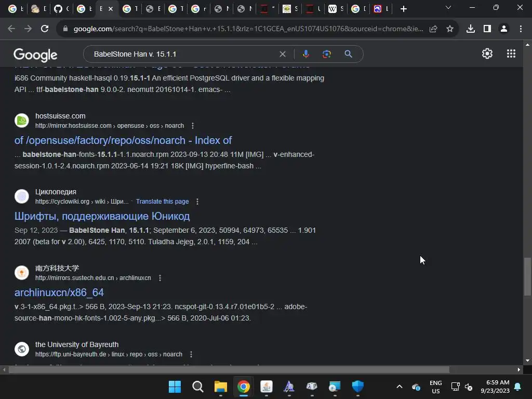Image resolution: width=532 pixels, height=399 pixels.
Task: Open Google quick settings gear
Action: (x=487, y=54)
